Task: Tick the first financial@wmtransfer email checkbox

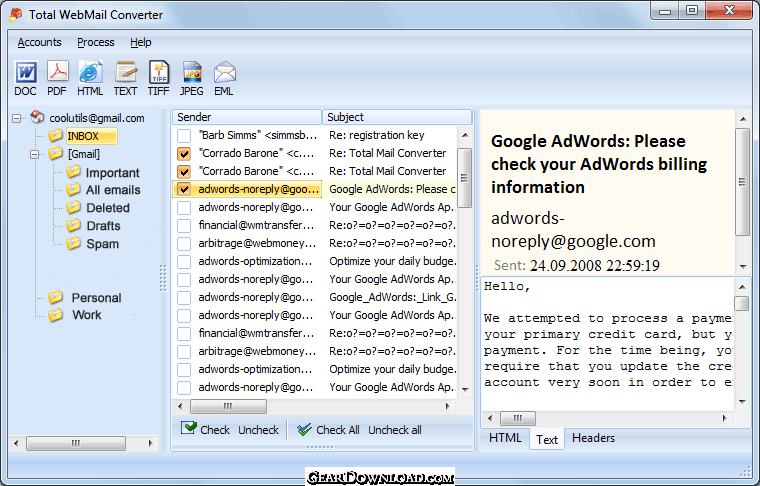Action: [184, 225]
